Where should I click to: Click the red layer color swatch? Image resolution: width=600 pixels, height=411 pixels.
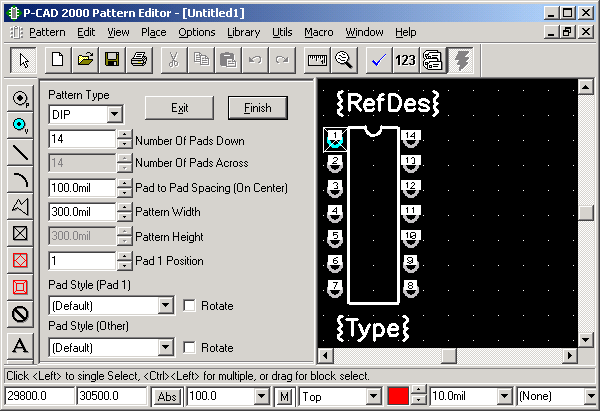pyautogui.click(x=398, y=396)
